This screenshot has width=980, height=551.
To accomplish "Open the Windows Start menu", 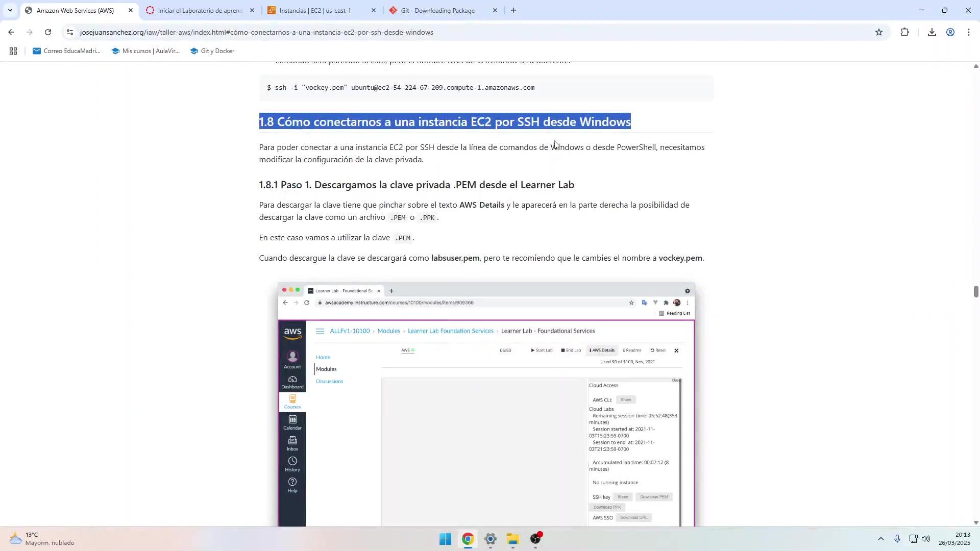I will pos(445,539).
